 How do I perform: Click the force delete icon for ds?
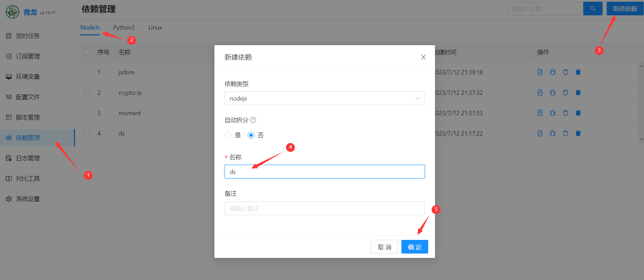(x=578, y=133)
